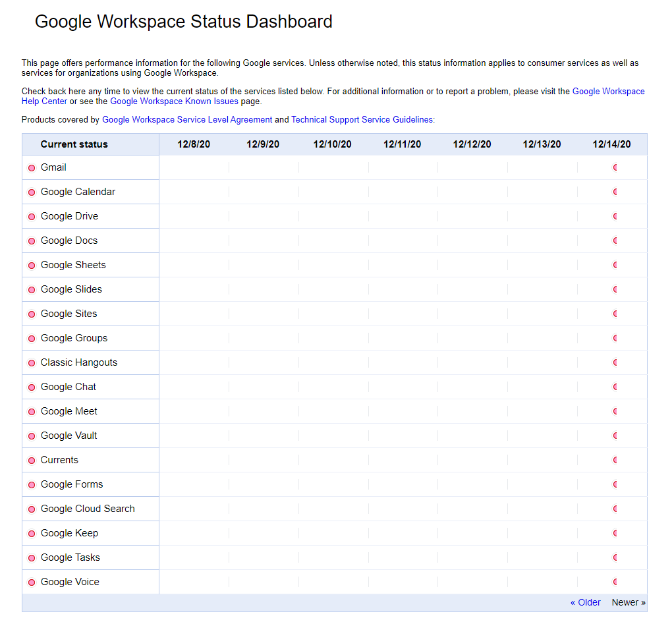Open the 12/14/20 outage marker for Google Docs
Image resolution: width=672 pixels, height=624 pixels.
click(x=615, y=241)
